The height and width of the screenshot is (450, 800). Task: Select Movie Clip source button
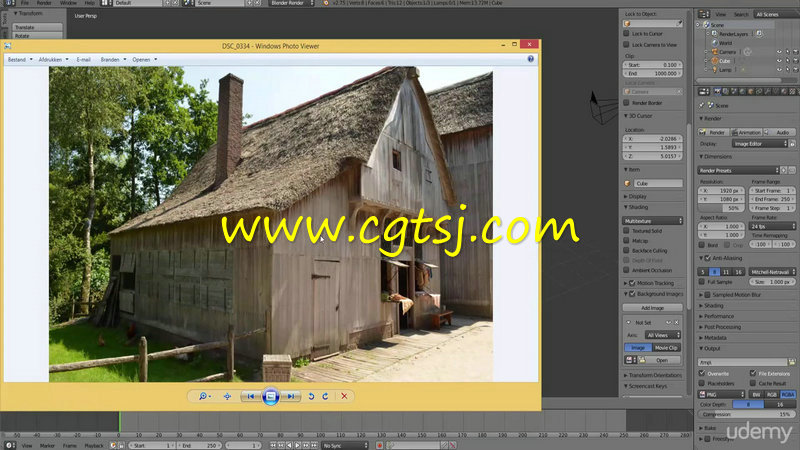pos(666,347)
